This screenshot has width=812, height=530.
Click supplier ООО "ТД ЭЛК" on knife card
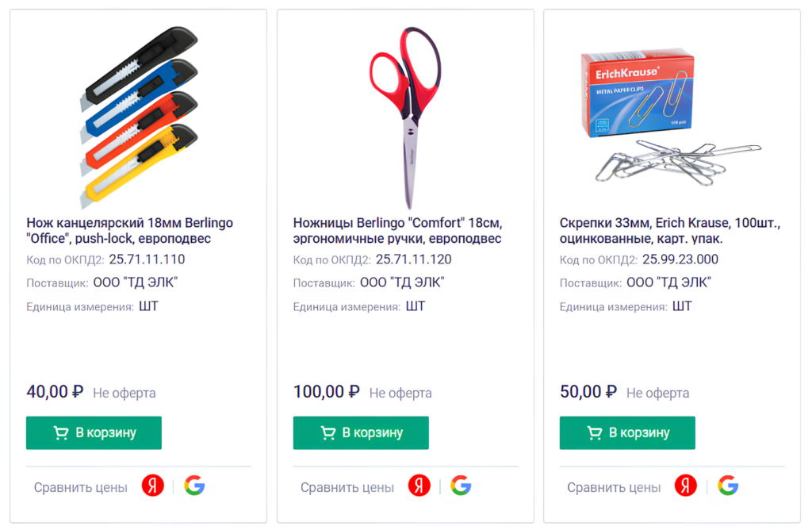click(136, 282)
